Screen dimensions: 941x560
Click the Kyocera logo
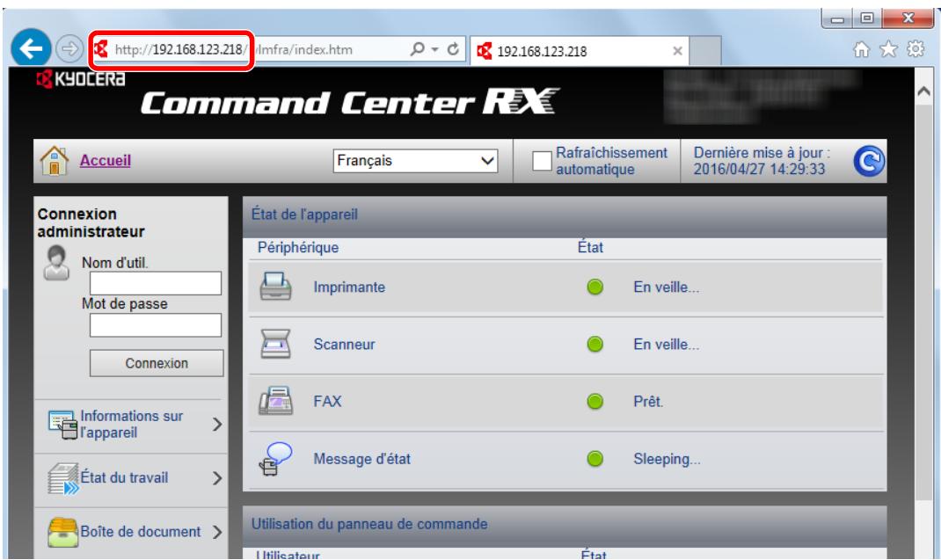point(81,79)
